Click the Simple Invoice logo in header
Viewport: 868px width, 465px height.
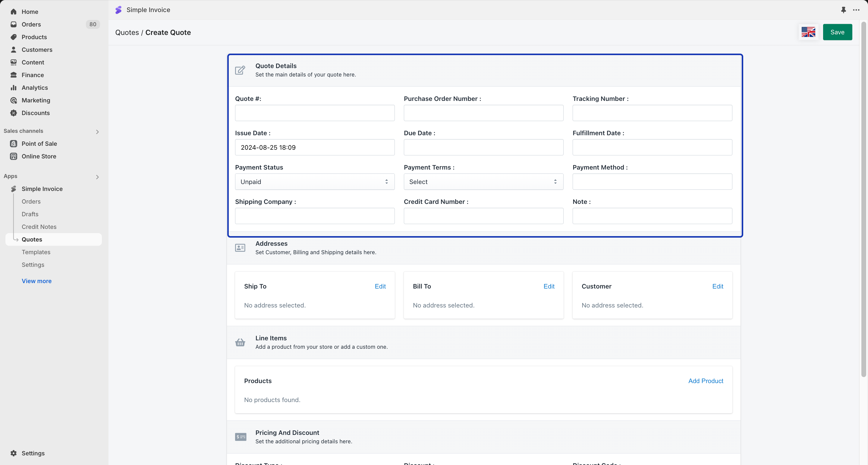point(118,10)
